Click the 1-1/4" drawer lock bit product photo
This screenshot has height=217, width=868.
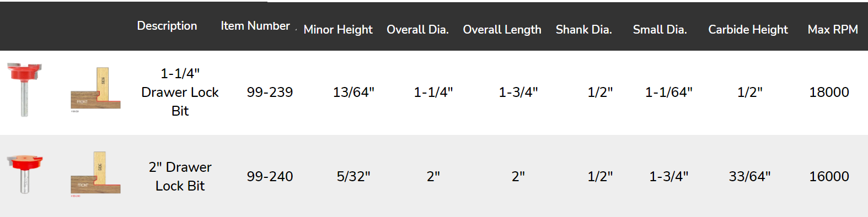point(24,90)
